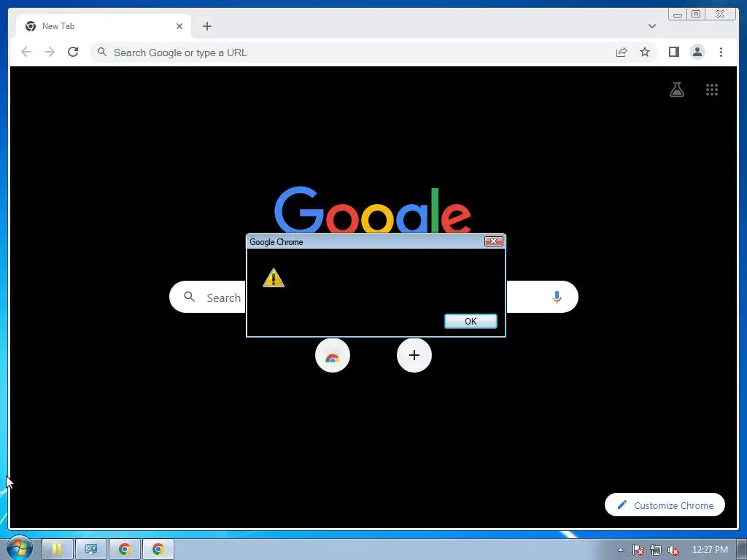Viewport: 747px width, 560px height.
Task: Click muted volume tray icon
Action: [673, 550]
